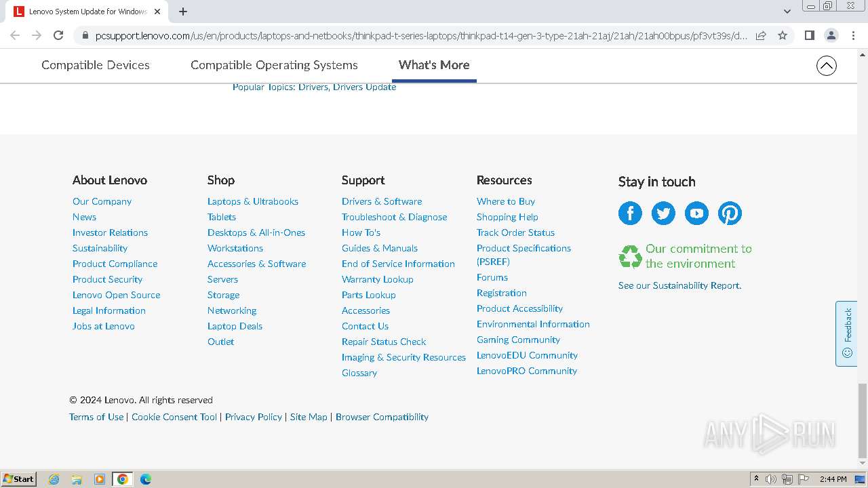Open the Jobs at Lenovo link

tap(104, 326)
